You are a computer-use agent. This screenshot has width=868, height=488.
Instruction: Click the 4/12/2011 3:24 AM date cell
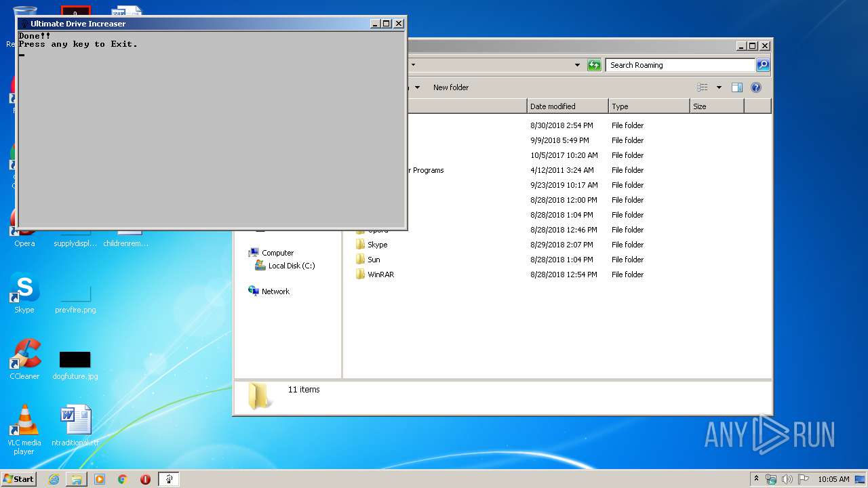point(562,170)
